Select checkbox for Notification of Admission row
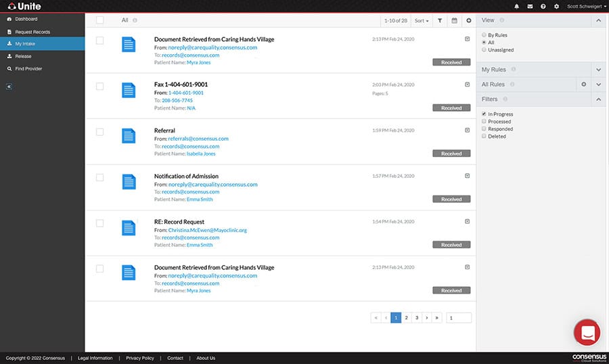609x364 pixels. coord(100,177)
